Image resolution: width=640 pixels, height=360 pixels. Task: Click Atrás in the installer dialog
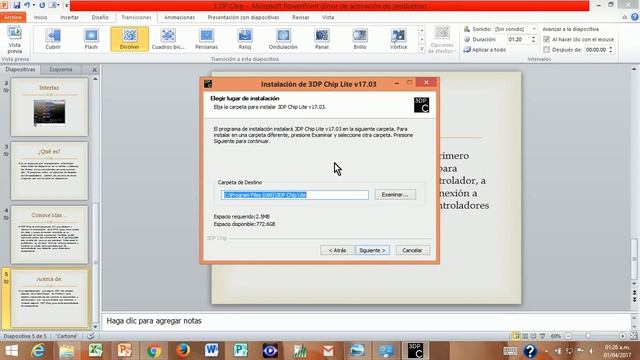[338, 250]
